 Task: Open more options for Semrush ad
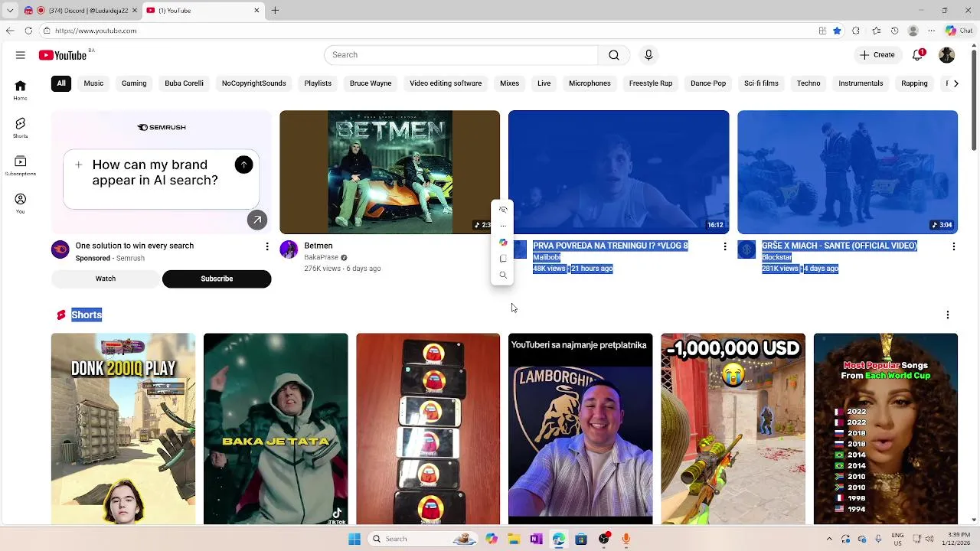coord(266,246)
